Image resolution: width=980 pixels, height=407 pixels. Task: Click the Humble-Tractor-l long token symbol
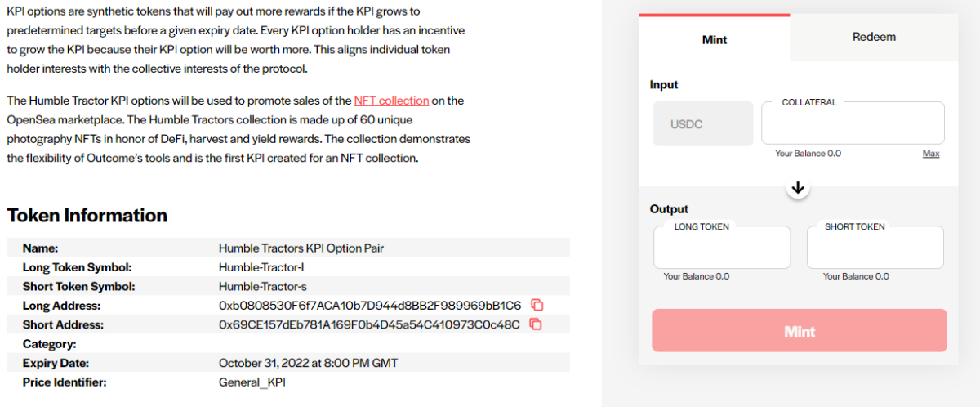[262, 267]
